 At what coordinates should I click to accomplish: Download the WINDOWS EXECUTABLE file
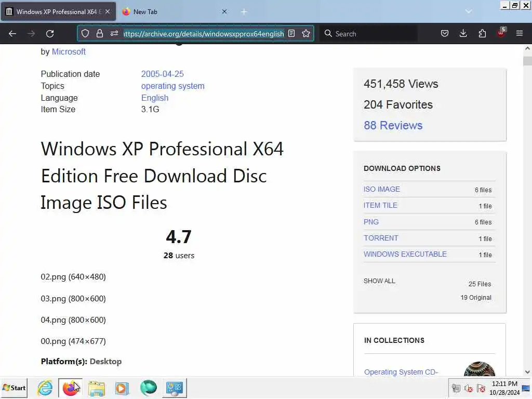tap(405, 254)
